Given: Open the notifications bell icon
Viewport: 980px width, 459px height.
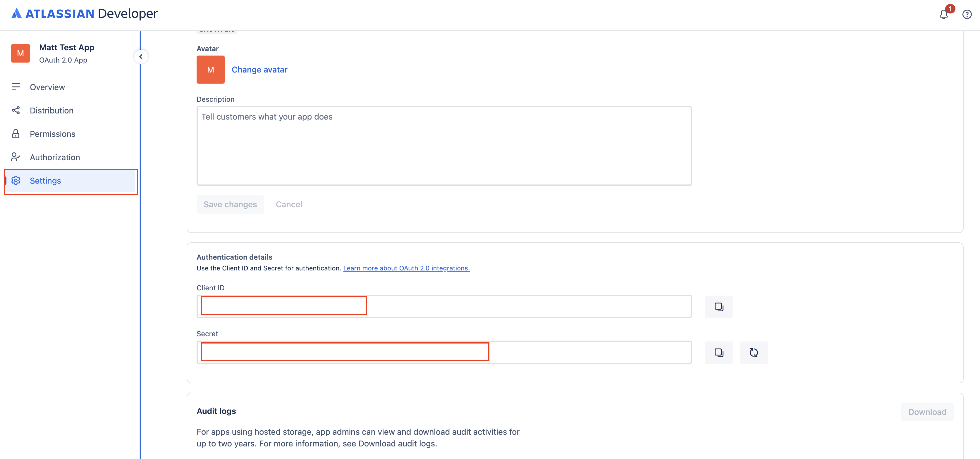Looking at the screenshot, I should [943, 14].
